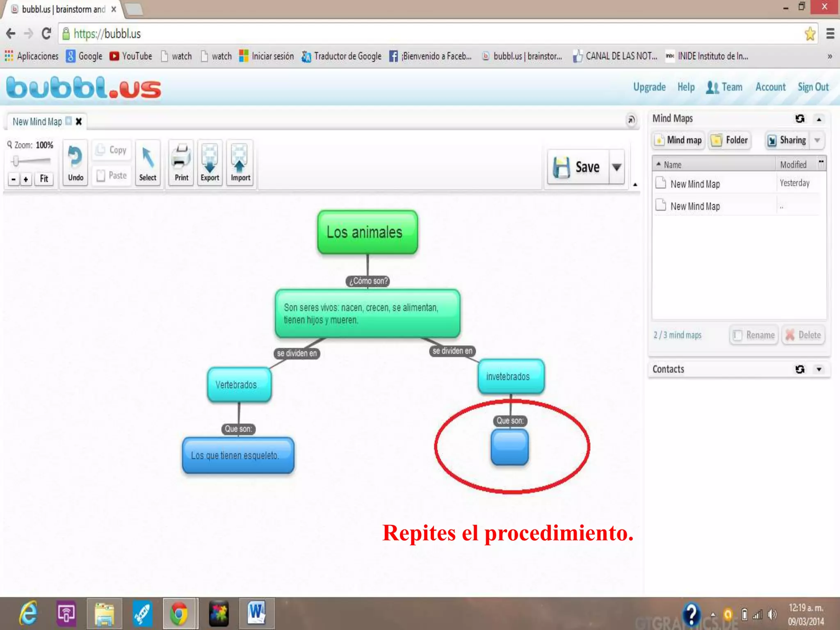Select Los que tienen esqueleto bubble
This screenshot has height=630, width=840.
pos(238,455)
